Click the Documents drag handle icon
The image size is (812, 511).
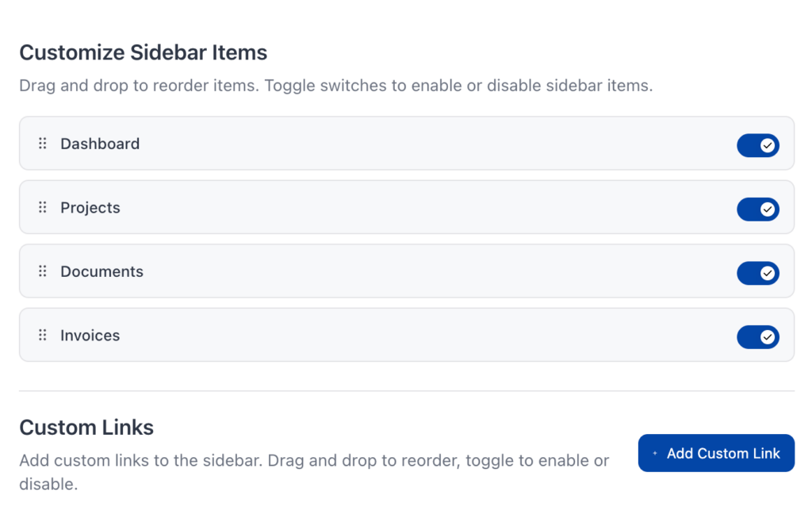[x=42, y=271]
